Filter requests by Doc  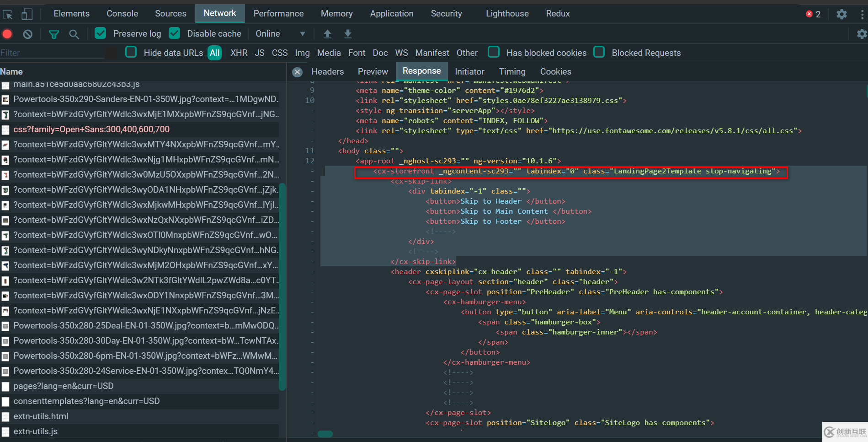(380, 53)
